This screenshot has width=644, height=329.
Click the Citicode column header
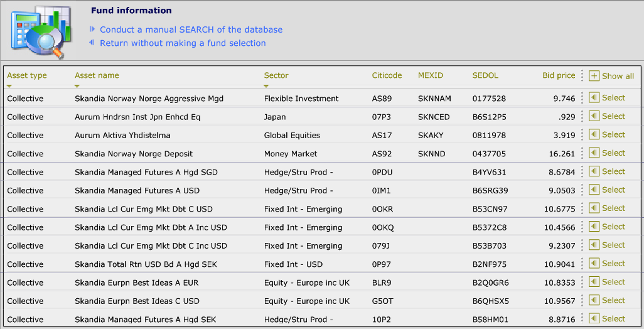[x=387, y=75]
